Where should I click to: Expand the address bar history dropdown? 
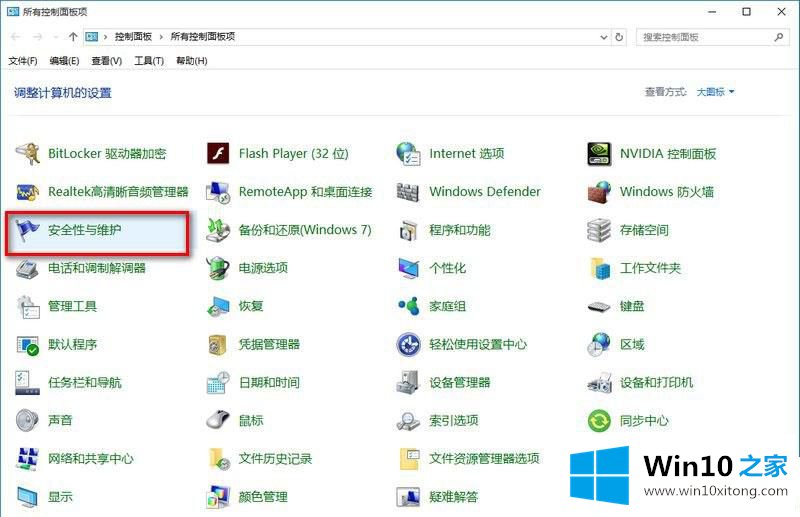[x=604, y=37]
